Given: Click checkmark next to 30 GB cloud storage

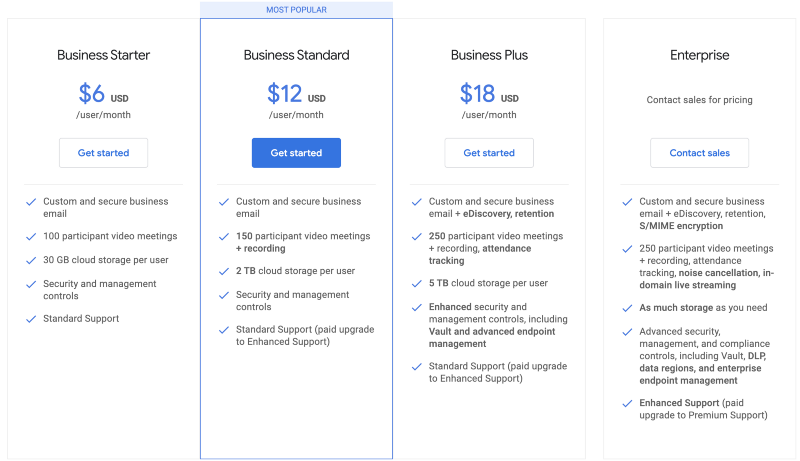Looking at the screenshot, I should tap(31, 261).
